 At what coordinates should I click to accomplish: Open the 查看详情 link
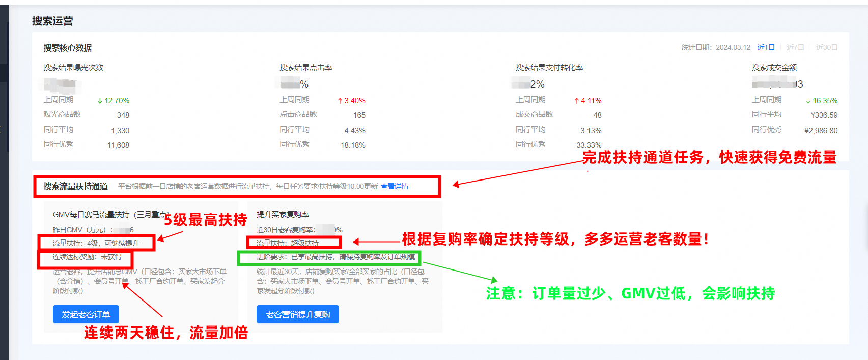(x=395, y=186)
